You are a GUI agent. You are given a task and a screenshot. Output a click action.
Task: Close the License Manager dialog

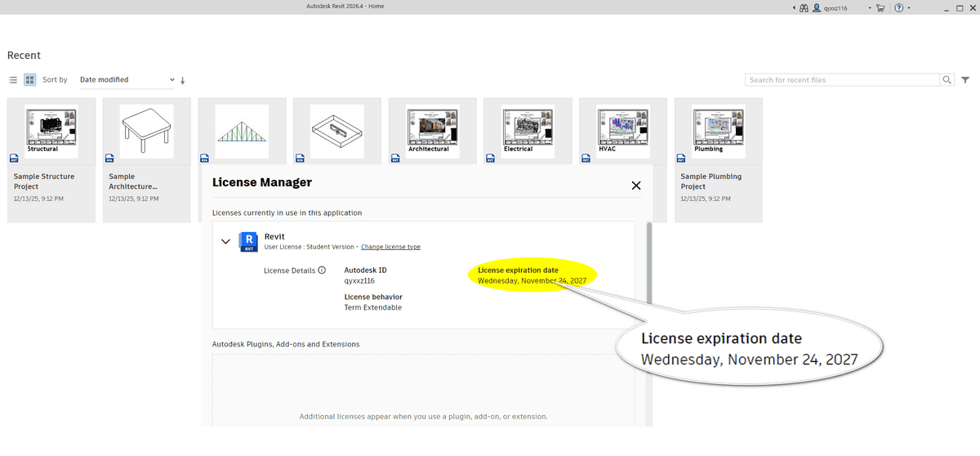(636, 186)
